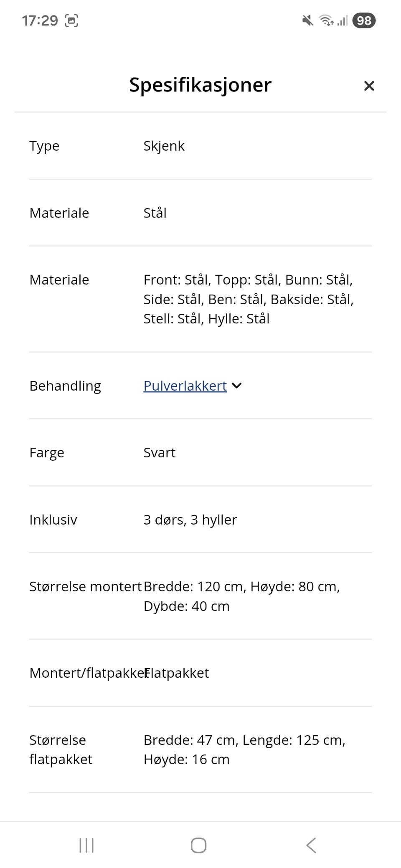This screenshot has height=868, width=401.
Task: Select the Flatpakket value
Action: pos(176,673)
